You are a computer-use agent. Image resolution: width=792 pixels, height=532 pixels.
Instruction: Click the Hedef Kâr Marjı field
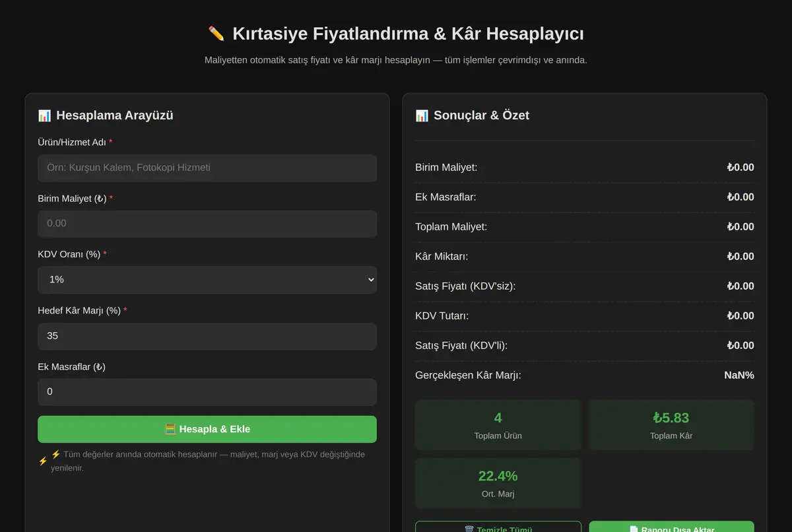tap(207, 336)
